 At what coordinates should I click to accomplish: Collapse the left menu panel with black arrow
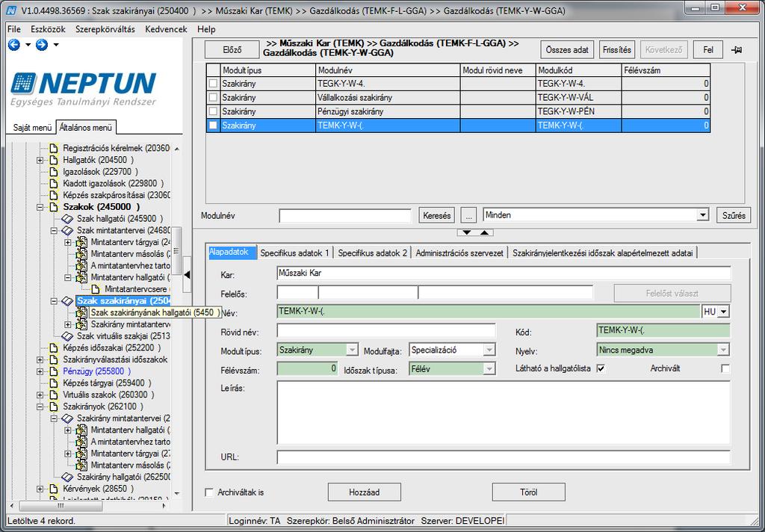[187, 275]
